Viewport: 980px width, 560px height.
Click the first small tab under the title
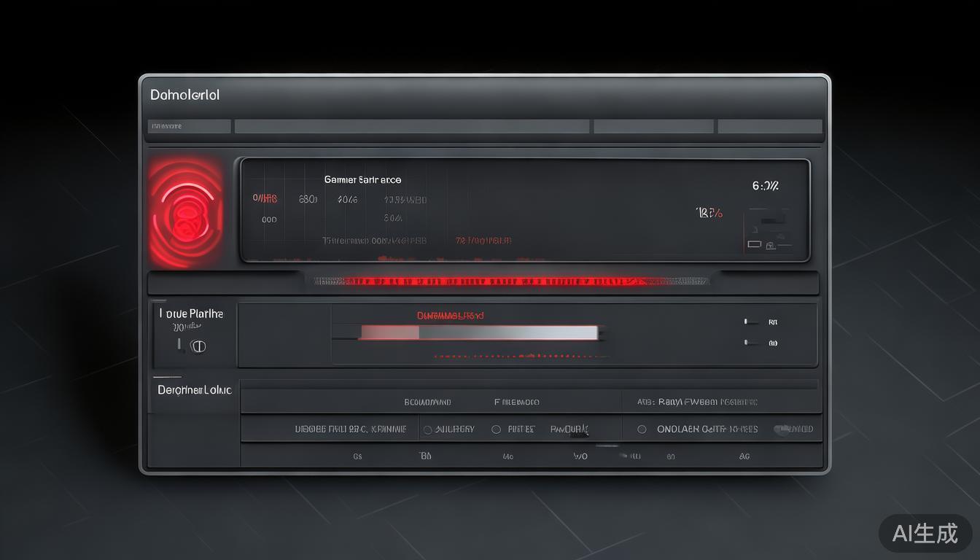[x=189, y=126]
